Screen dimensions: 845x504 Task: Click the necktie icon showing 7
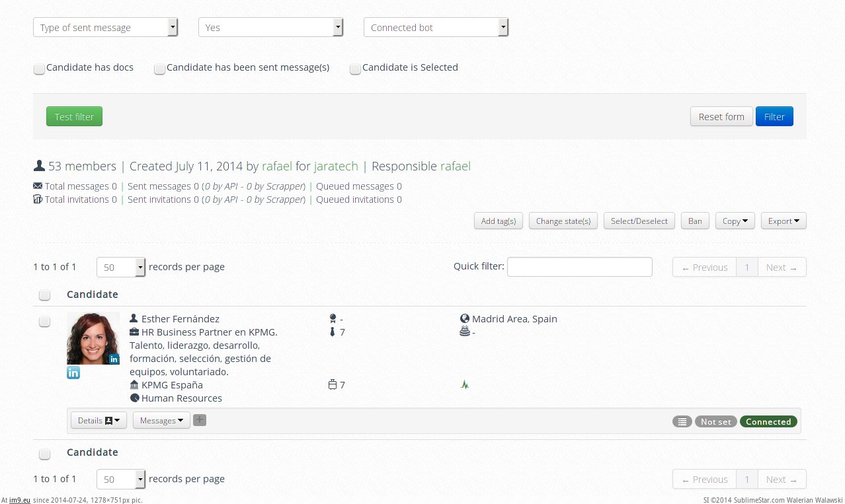(x=333, y=332)
